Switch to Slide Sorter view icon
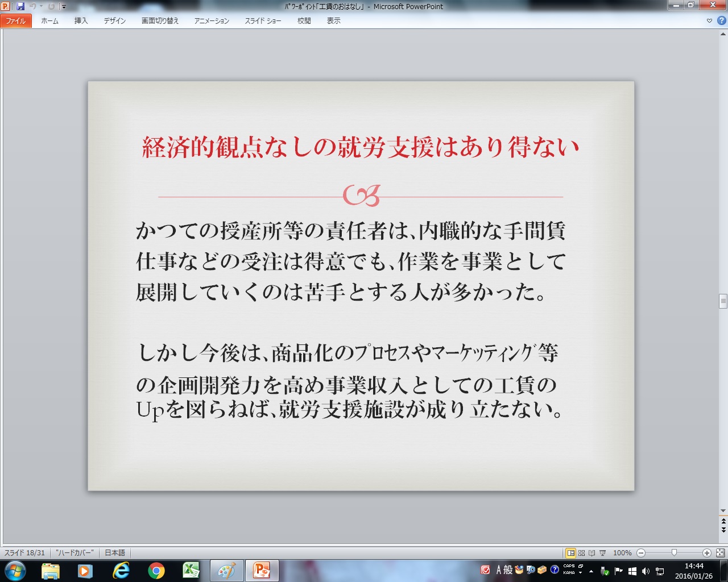The width and height of the screenshot is (728, 582). coord(581,552)
